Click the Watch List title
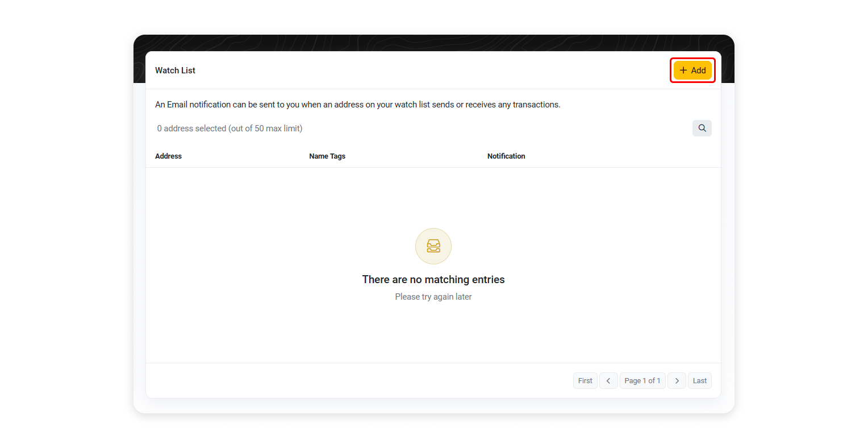Screen dimensions: 868x448 pyautogui.click(x=175, y=70)
